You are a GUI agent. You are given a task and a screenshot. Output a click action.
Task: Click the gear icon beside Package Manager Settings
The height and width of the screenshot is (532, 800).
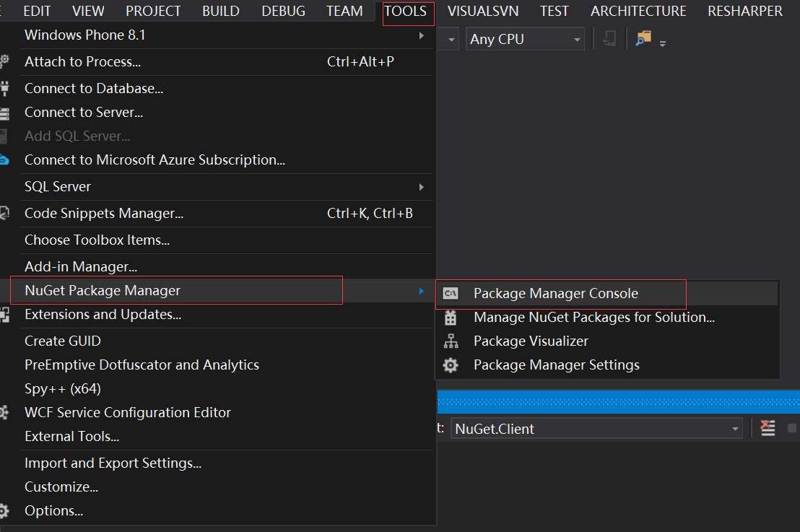[451, 365]
